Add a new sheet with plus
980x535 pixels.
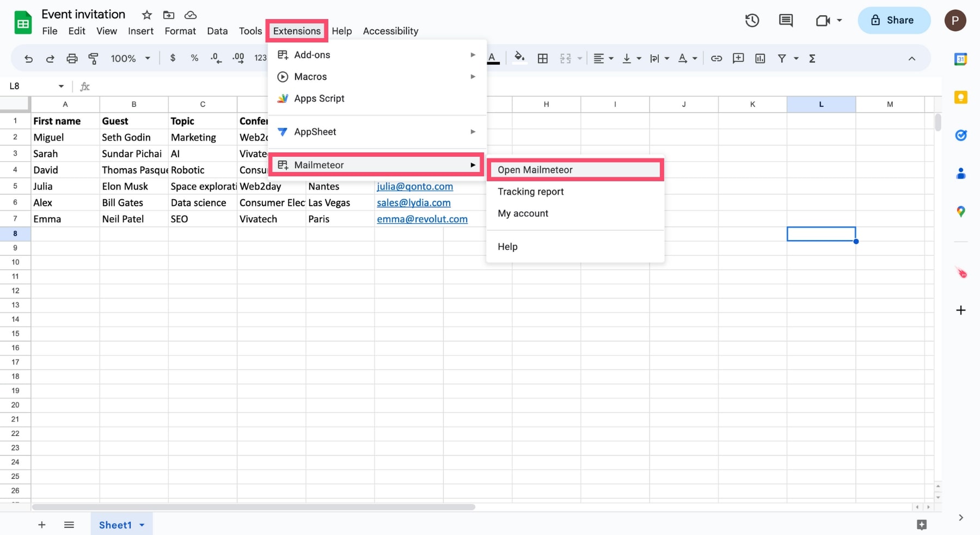click(42, 525)
